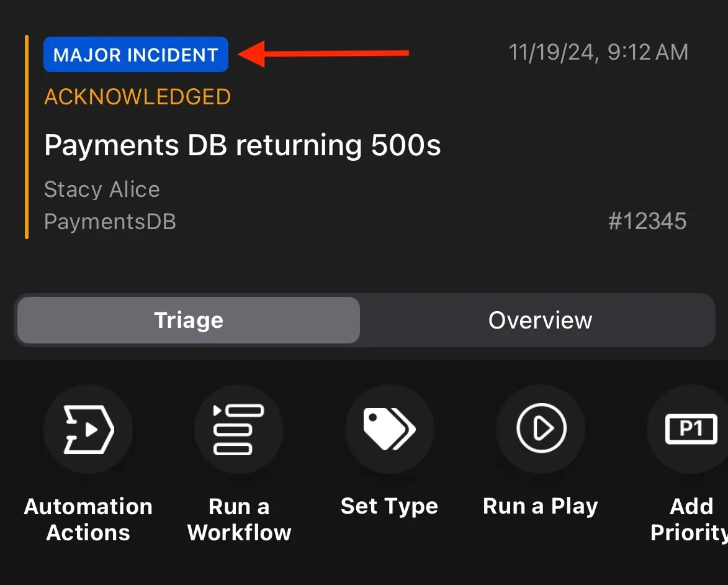Viewport: 728px width, 585px height.
Task: Select the ACKNOWLEDGED status text
Action: pos(137,97)
